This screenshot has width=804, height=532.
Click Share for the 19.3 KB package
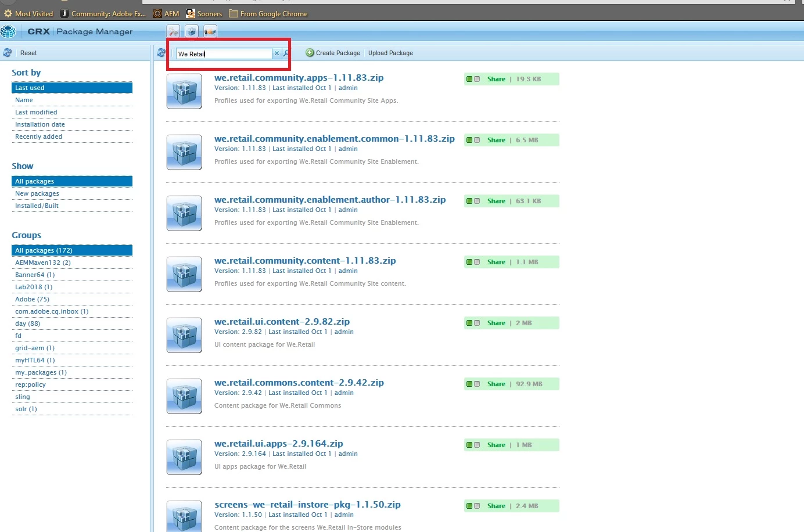(496, 79)
